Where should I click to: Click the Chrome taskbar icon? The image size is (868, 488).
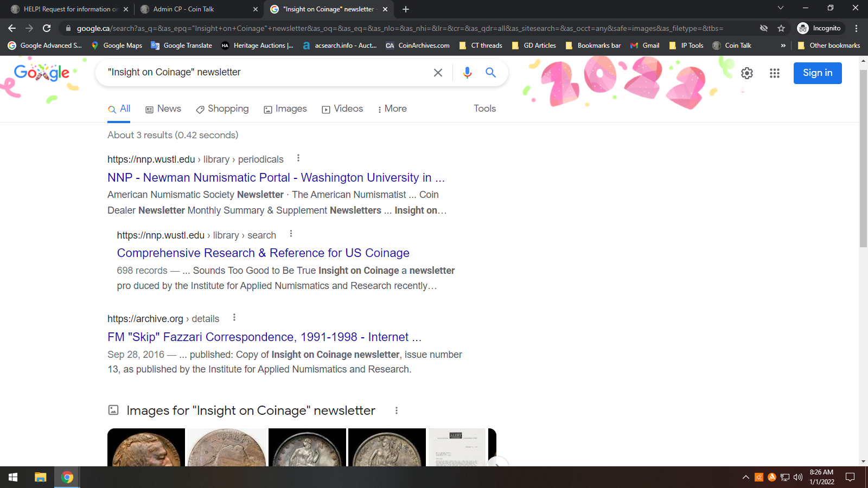67,477
